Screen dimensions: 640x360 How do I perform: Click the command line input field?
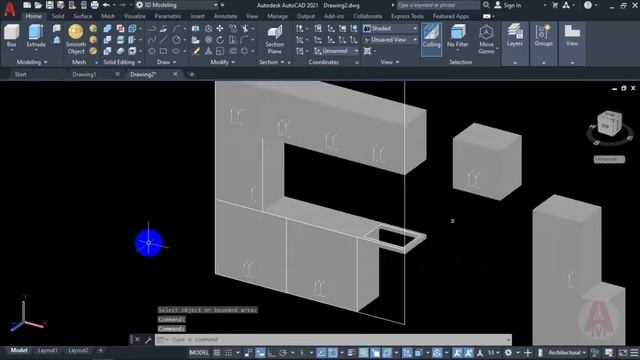coord(333,340)
